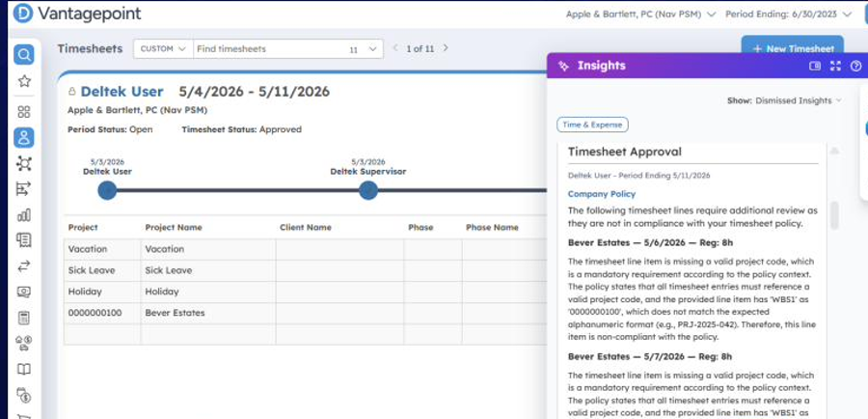The width and height of the screenshot is (868, 419).
Task: Click the Project column header
Action: pos(83,227)
